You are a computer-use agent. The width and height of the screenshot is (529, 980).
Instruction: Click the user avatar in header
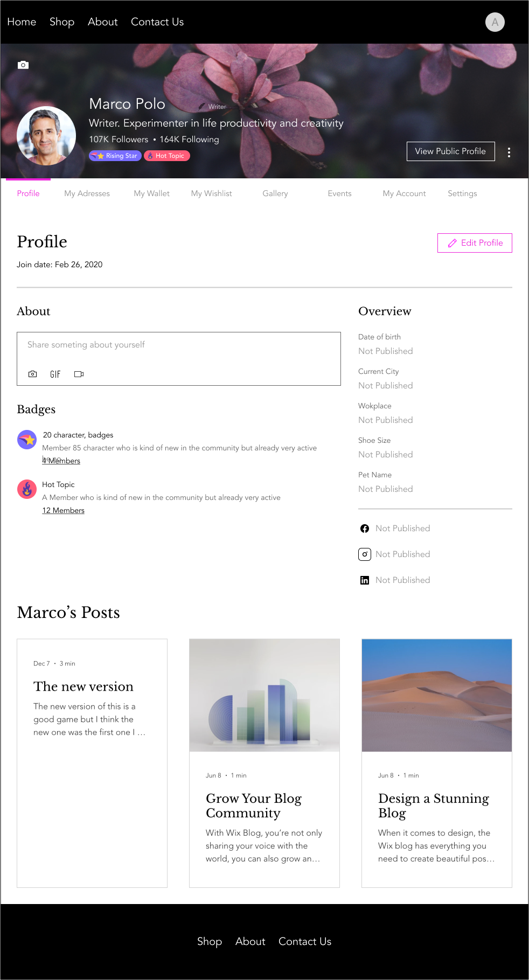(495, 22)
